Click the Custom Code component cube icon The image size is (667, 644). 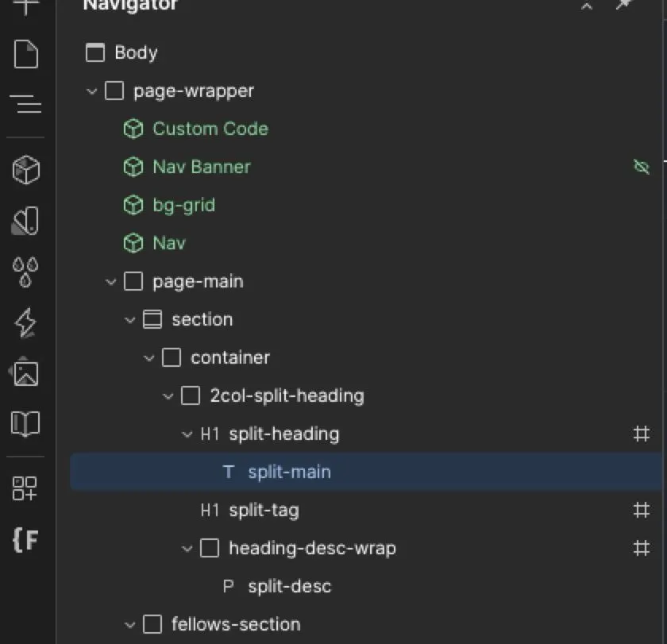coord(133,129)
